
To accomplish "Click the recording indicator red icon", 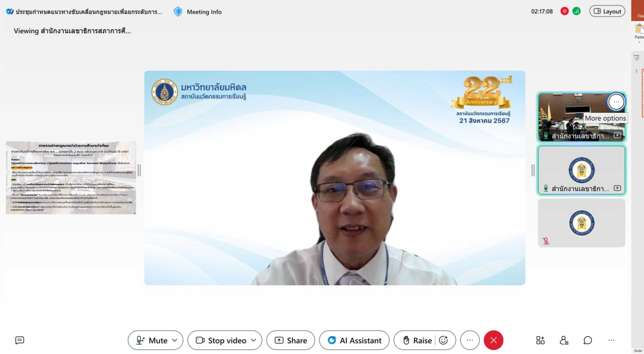I will (x=565, y=11).
